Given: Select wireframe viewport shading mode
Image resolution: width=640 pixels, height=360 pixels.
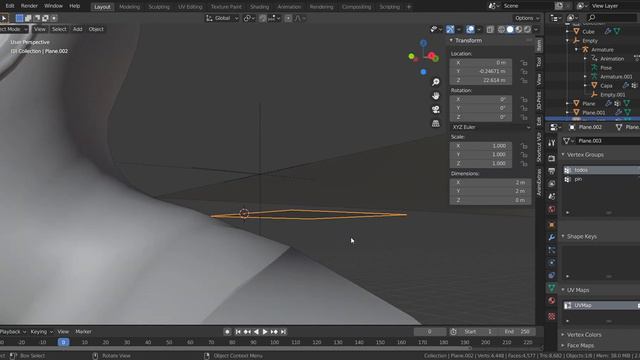Looking at the screenshot, I should (x=501, y=29).
